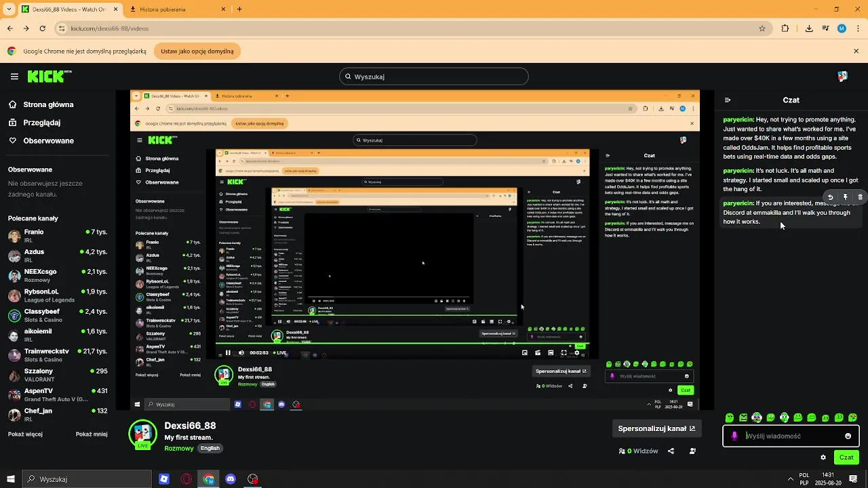Viewport: 868px width, 488px height.
Task: Click the English language tag
Action: (x=210, y=448)
